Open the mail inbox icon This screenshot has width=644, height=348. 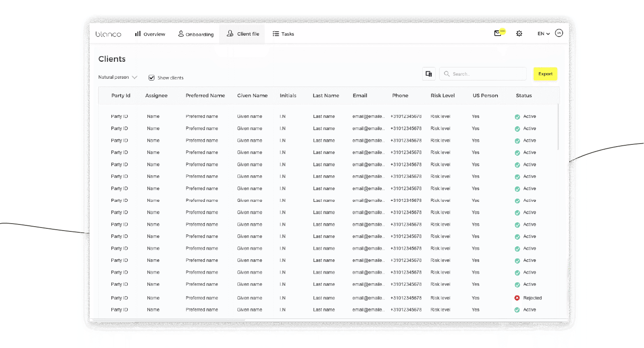click(498, 33)
